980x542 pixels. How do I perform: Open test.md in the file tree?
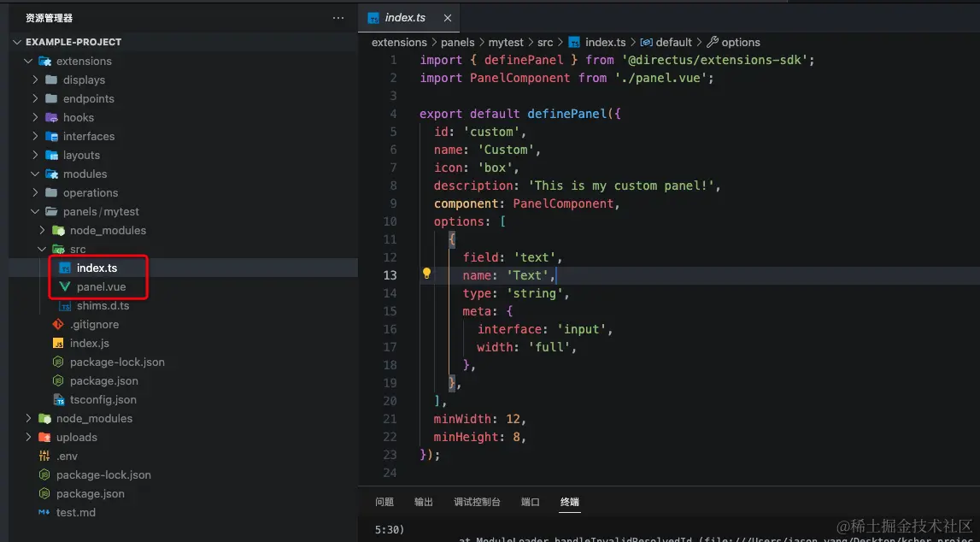tap(76, 513)
